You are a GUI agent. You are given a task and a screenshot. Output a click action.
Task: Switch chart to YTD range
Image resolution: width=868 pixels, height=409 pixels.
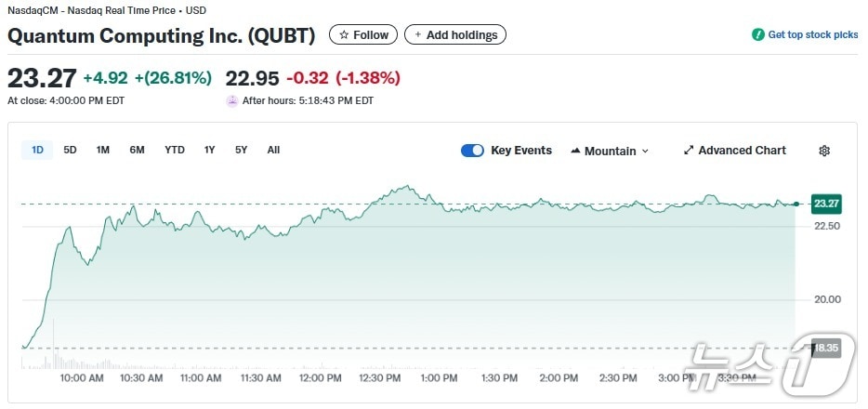click(x=175, y=150)
